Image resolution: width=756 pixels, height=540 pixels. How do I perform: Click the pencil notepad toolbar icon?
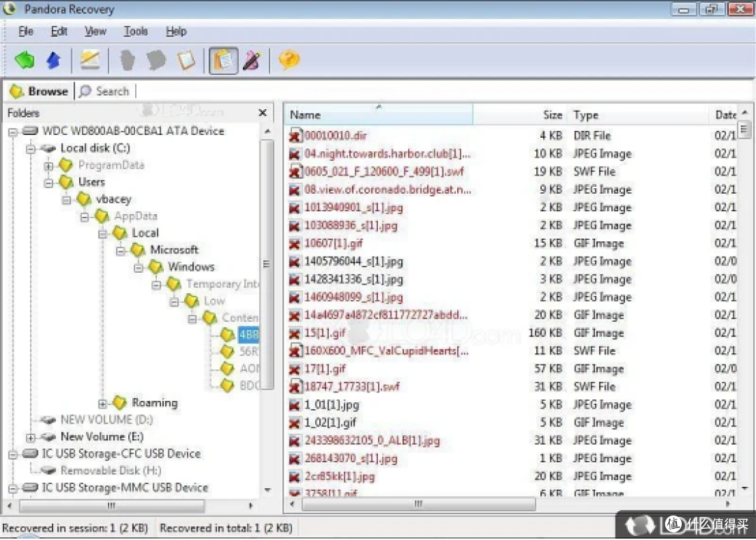pos(90,59)
